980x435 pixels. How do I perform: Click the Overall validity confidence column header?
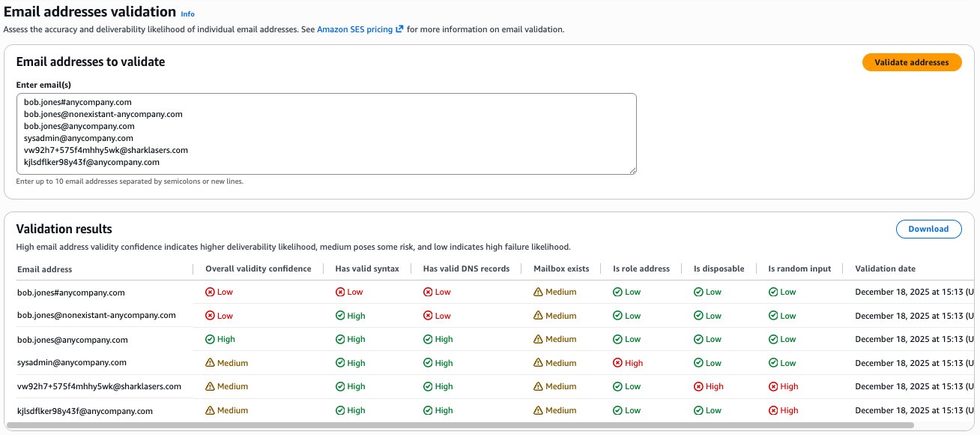258,268
